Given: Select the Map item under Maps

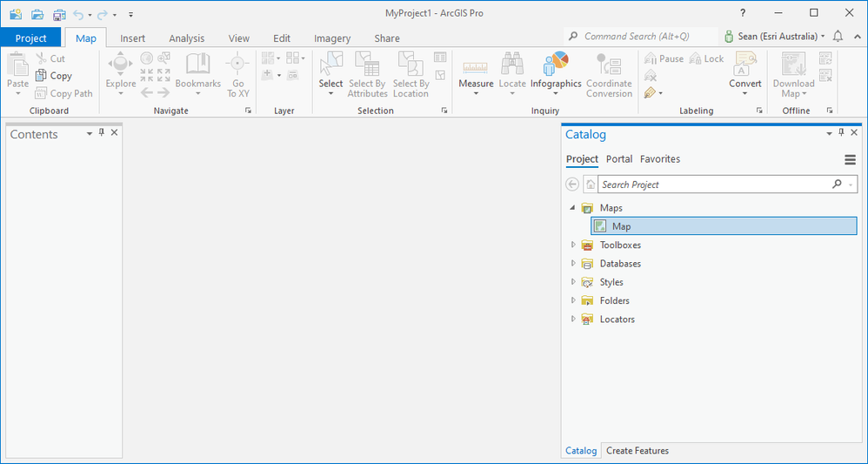Looking at the screenshot, I should click(x=724, y=226).
